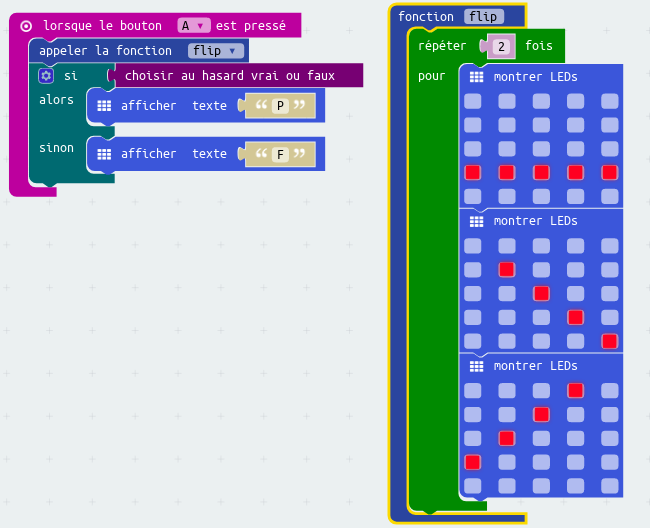The image size is (650, 528).
Task: Toggle red LED in third row of third grid
Action: click(x=507, y=438)
